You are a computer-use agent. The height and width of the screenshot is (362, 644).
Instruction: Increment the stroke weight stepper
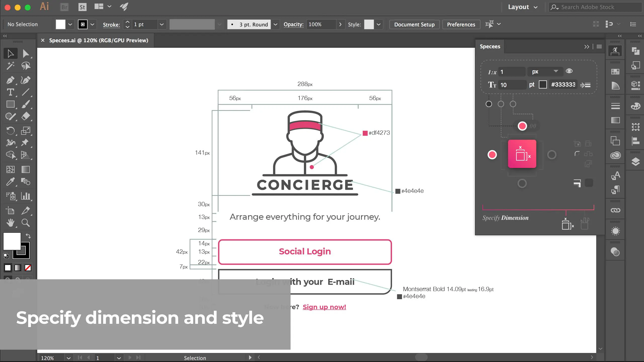pos(128,22)
